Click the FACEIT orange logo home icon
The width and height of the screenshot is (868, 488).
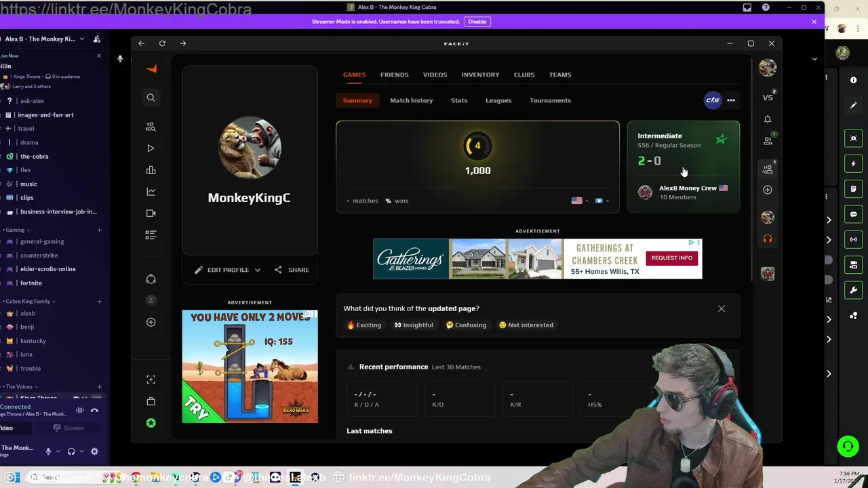(x=151, y=69)
